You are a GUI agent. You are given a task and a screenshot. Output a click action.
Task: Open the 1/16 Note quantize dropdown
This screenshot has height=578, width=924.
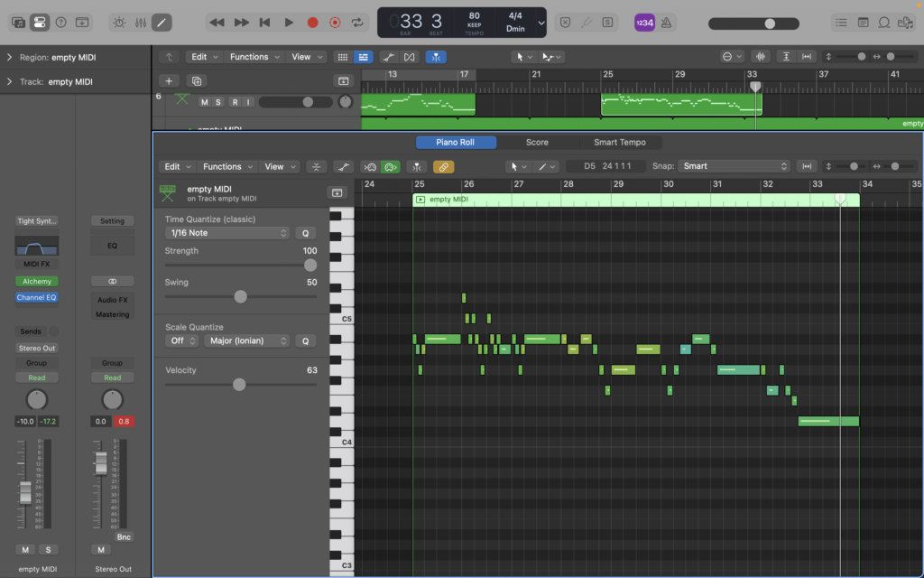[227, 233]
